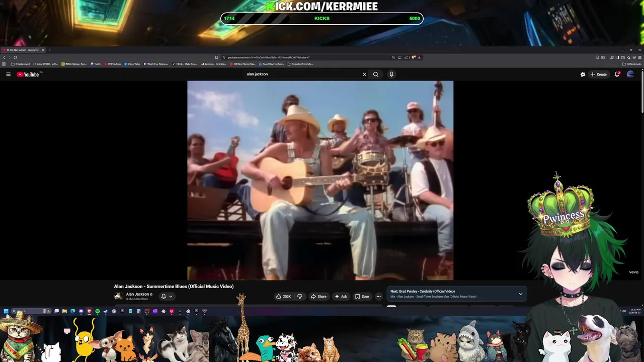Open the Inbox Gmail bookmark
Image resolution: width=644 pixels, height=362 pixels.
pos(46,64)
